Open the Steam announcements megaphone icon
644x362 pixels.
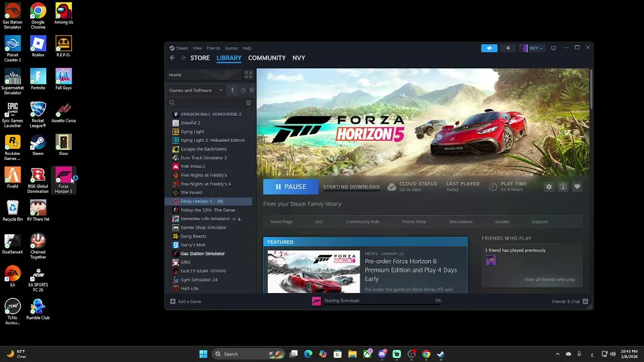(489, 48)
